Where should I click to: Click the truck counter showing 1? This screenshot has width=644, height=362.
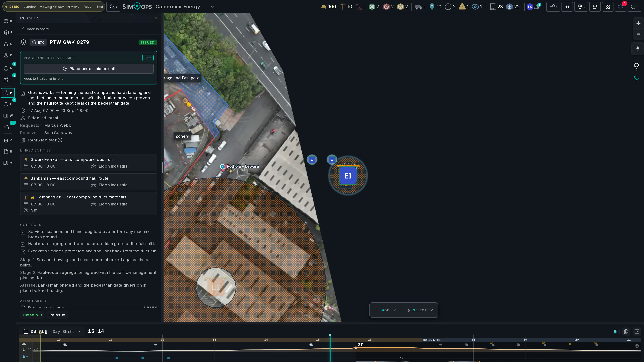pos(420,7)
